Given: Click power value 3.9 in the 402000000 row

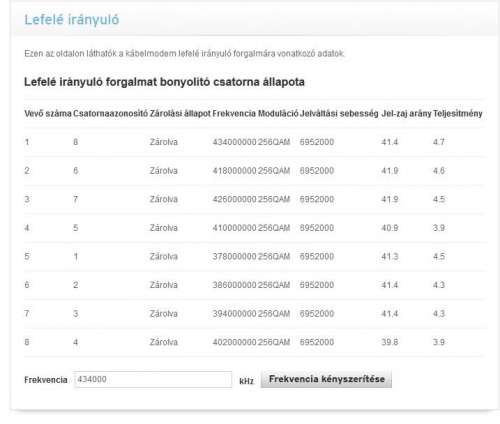Looking at the screenshot, I should coord(439,342).
